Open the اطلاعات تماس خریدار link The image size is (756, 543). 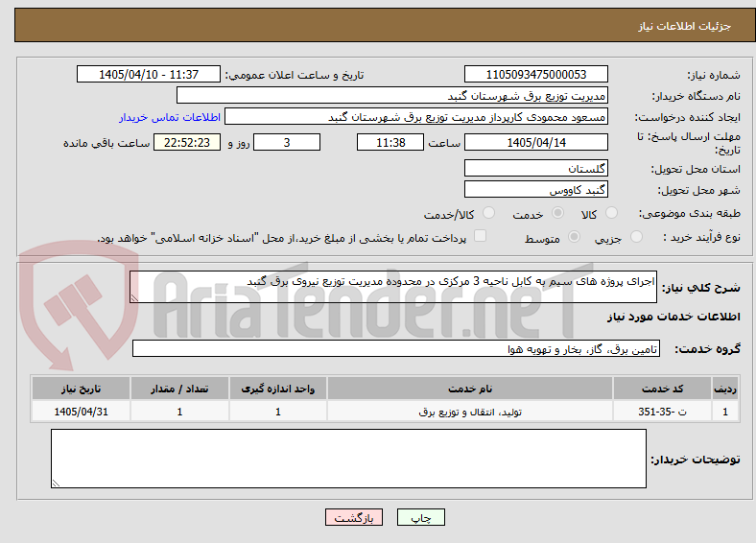(x=170, y=117)
